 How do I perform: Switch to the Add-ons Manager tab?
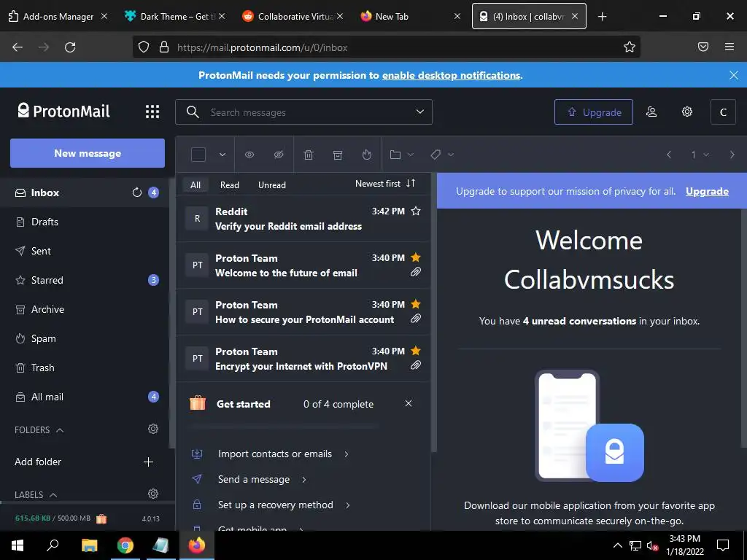click(x=58, y=17)
